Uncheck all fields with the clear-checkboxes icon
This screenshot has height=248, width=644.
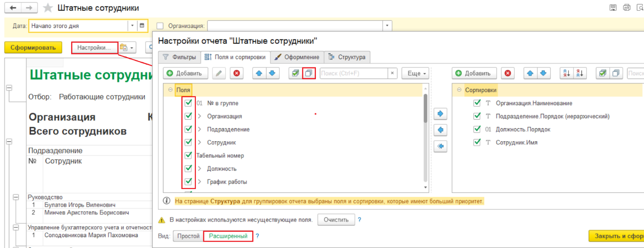coord(309,73)
